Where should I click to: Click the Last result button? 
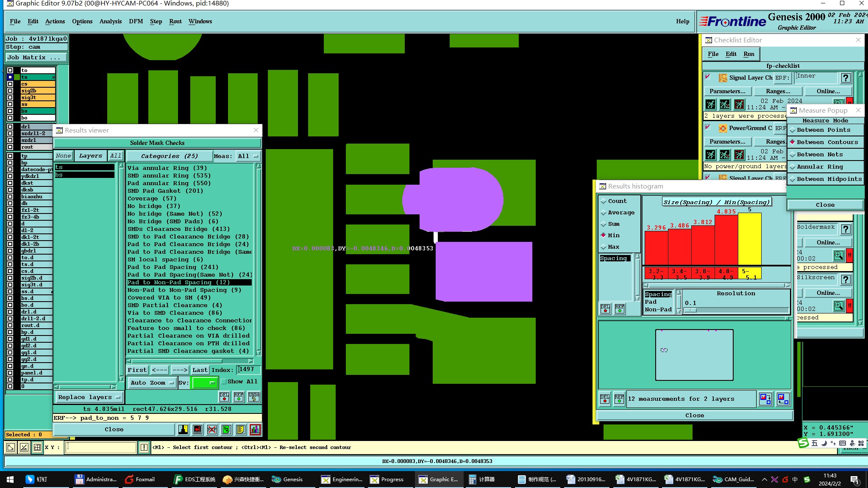200,370
